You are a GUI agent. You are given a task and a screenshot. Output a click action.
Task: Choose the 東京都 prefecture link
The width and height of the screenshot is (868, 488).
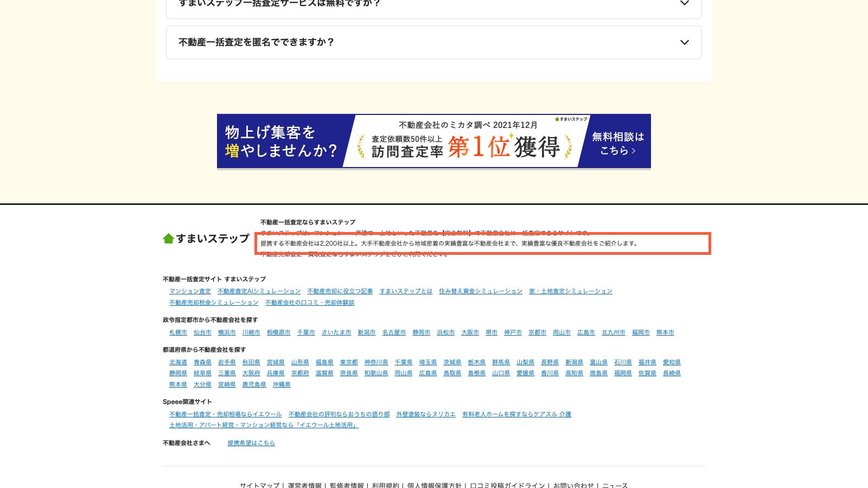tap(349, 362)
